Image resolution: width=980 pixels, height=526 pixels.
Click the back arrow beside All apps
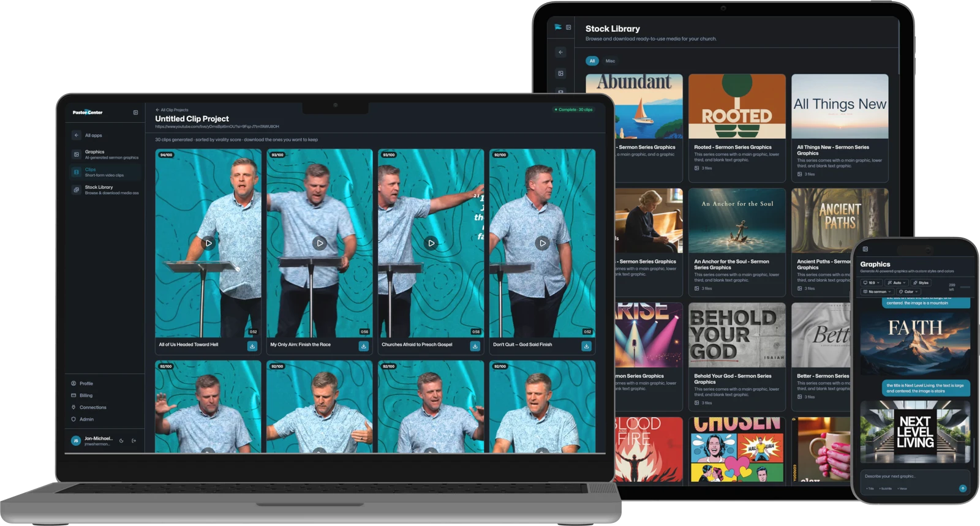pos(76,135)
